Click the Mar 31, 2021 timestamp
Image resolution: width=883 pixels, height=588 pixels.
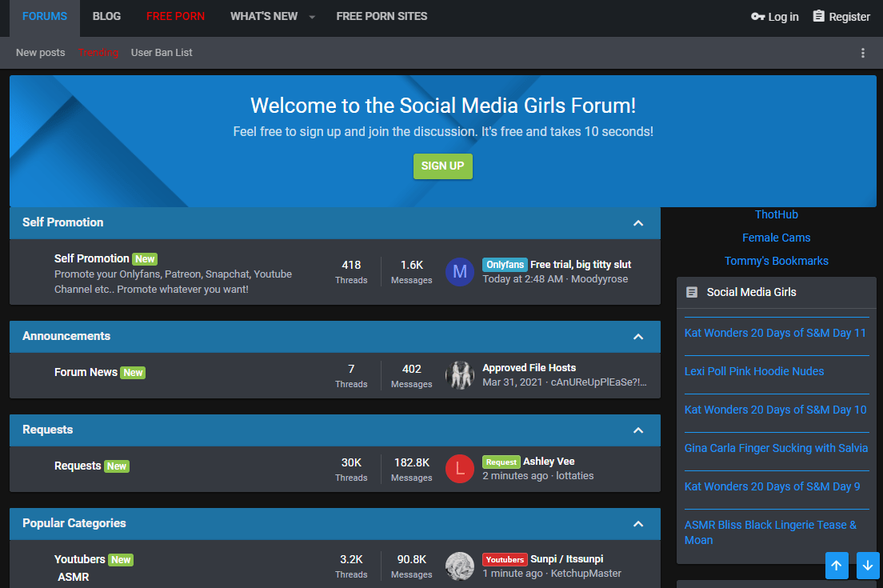coord(513,382)
